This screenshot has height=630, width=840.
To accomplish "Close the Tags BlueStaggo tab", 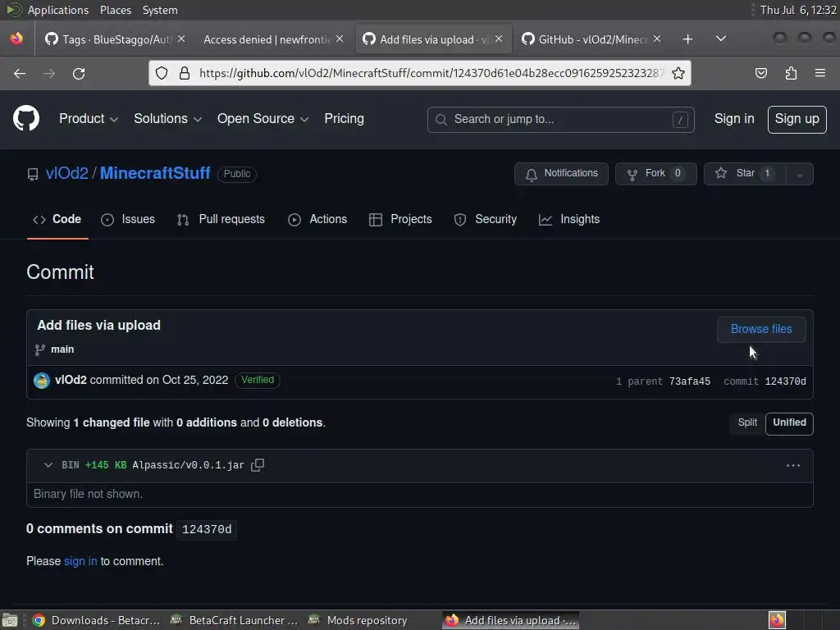I will [x=181, y=39].
